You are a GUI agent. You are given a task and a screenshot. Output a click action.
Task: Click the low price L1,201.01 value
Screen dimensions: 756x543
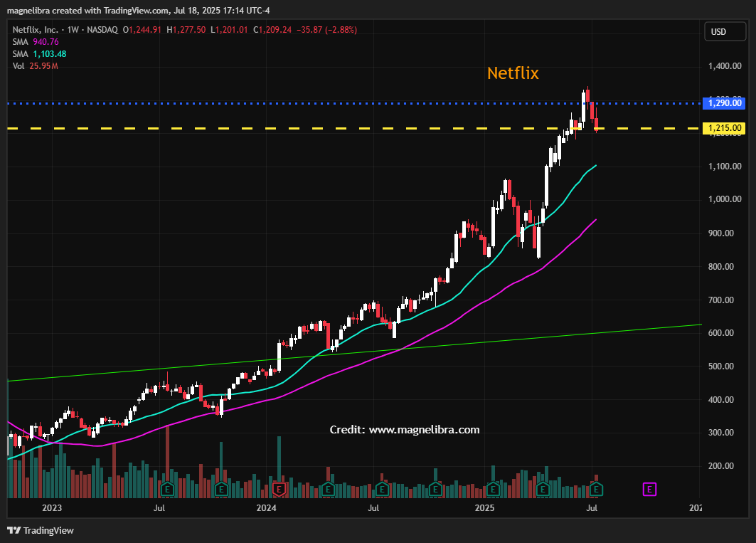[229, 29]
